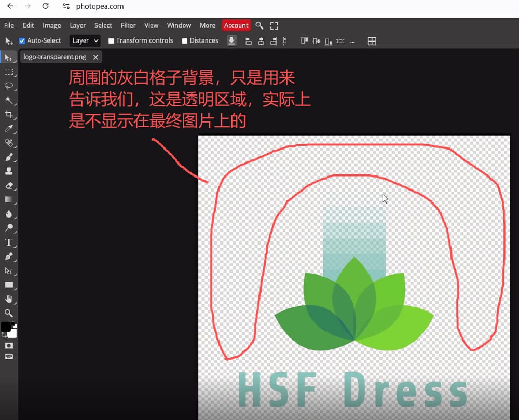This screenshot has width=519, height=420.
Task: Reload the browser page
Action: (45, 6)
